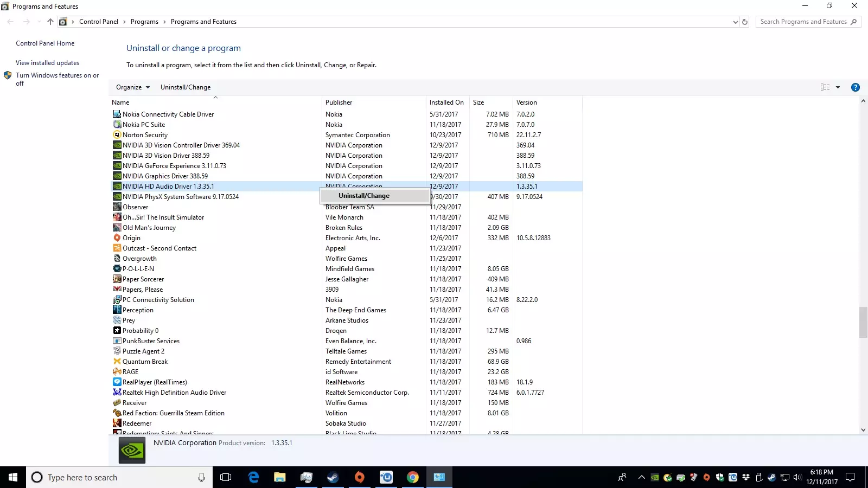Expand the view options dropdown arrow
868x488 pixels.
(x=838, y=87)
